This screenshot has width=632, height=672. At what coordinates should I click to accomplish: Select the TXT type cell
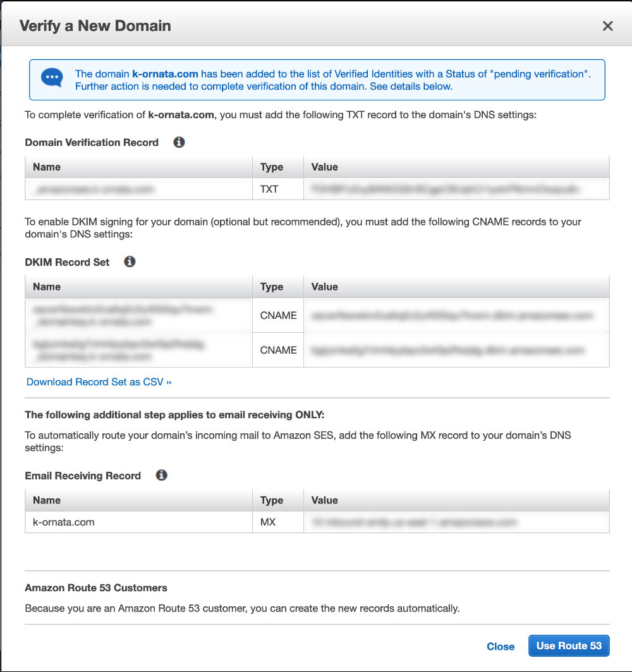coord(278,189)
